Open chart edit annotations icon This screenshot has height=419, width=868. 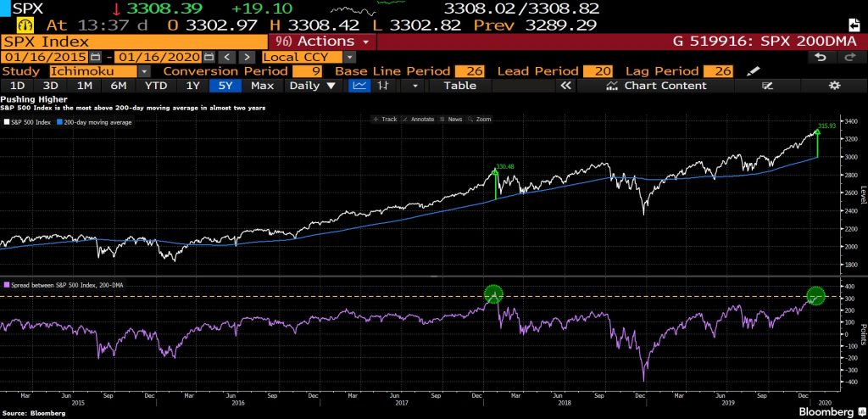(x=767, y=86)
